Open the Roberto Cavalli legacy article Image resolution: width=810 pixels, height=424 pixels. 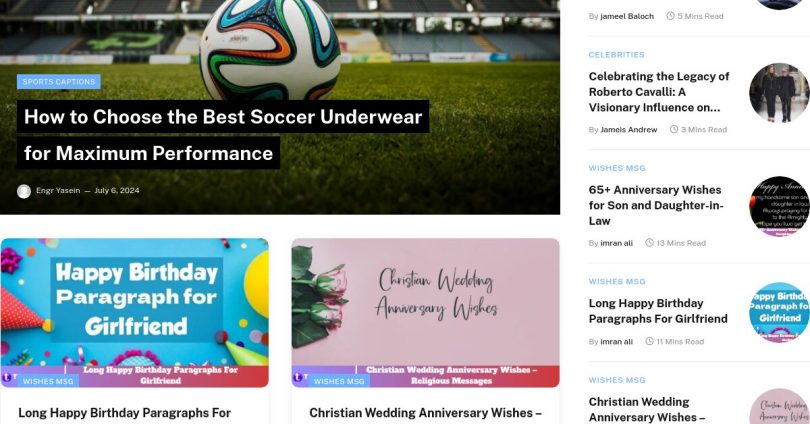659,92
